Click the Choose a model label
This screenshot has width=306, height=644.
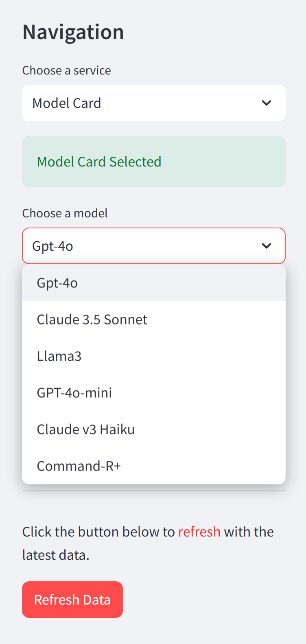click(64, 213)
